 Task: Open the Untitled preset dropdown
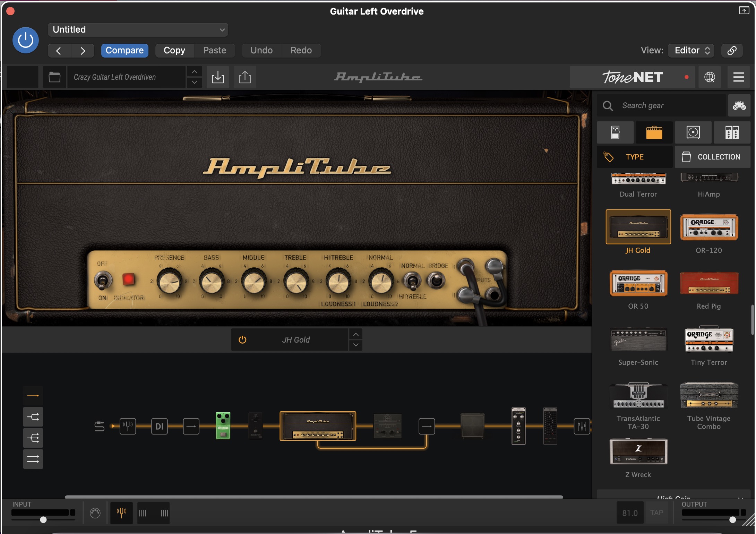tap(138, 30)
